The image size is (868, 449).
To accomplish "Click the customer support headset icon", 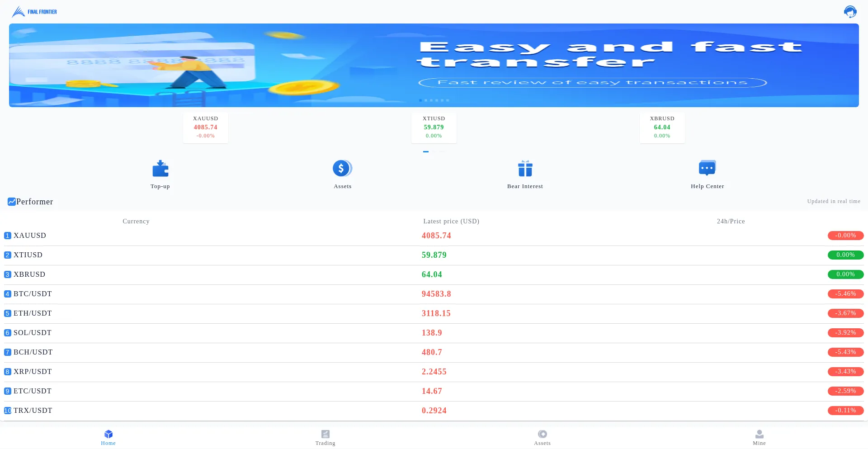I will (x=850, y=12).
